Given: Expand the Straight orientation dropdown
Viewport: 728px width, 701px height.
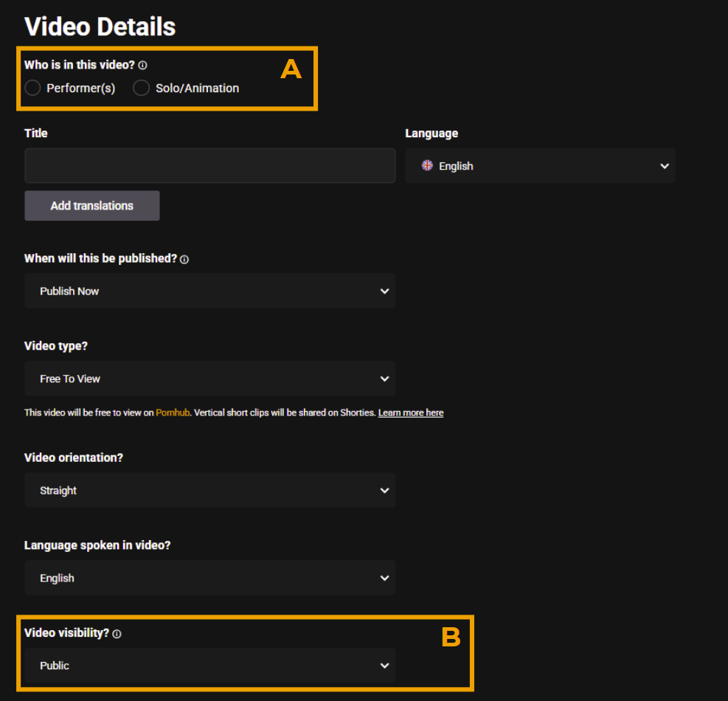Looking at the screenshot, I should pyautogui.click(x=210, y=491).
